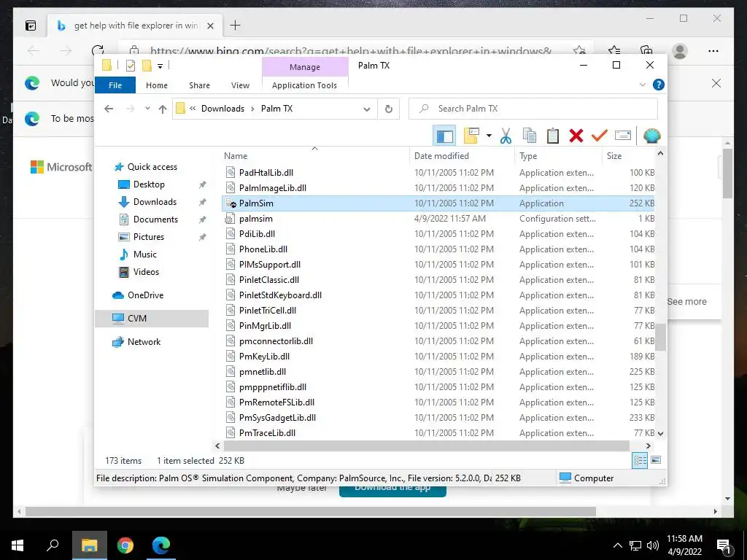
Task: Open Customize Quick Access Toolbar dropdown
Action: point(160,66)
